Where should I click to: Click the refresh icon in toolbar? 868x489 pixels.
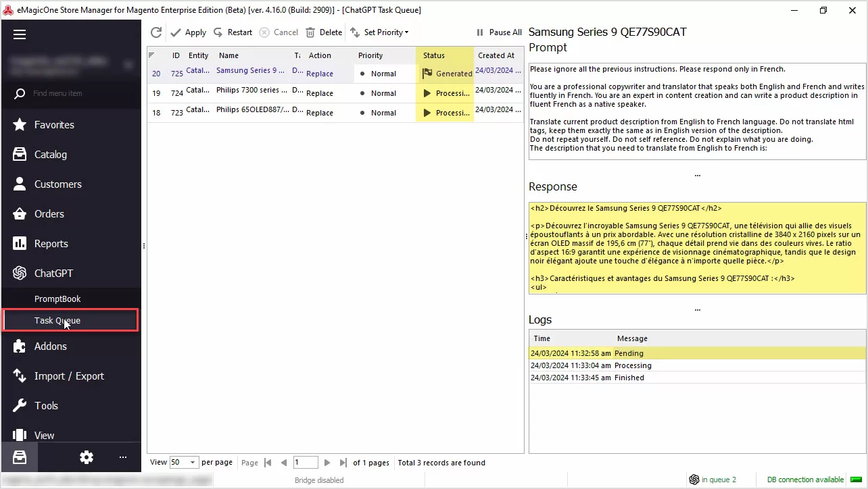point(156,32)
